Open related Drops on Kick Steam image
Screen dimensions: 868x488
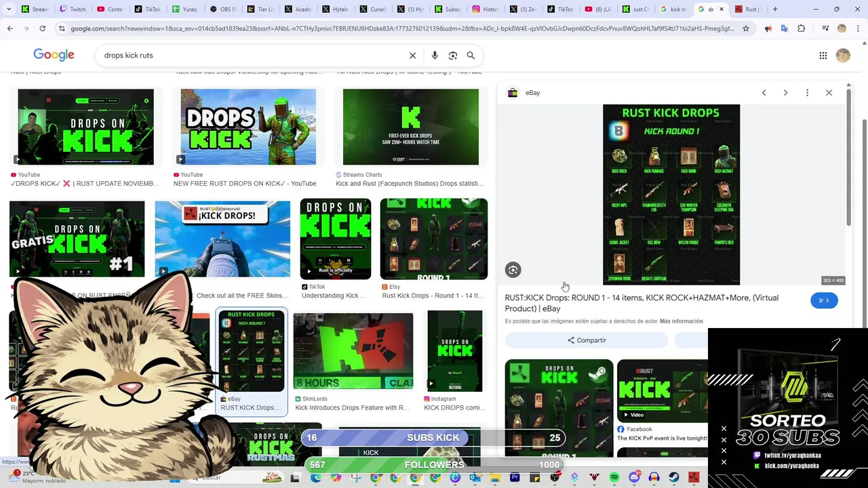click(x=559, y=408)
